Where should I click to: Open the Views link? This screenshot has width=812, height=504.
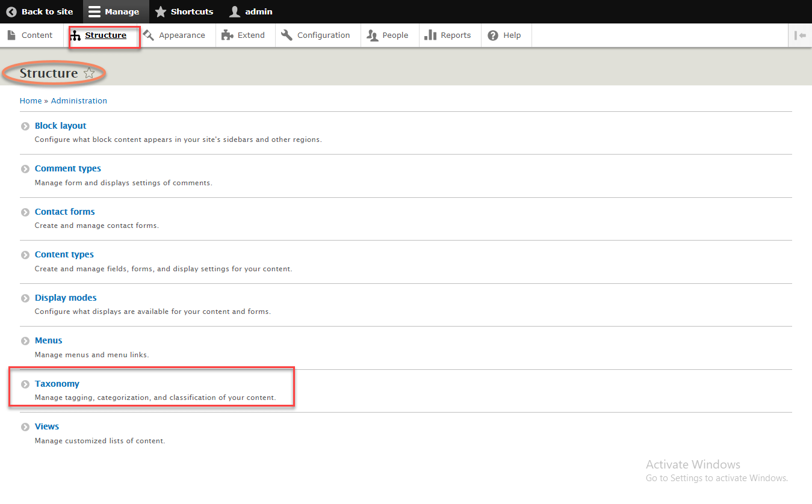coord(47,426)
